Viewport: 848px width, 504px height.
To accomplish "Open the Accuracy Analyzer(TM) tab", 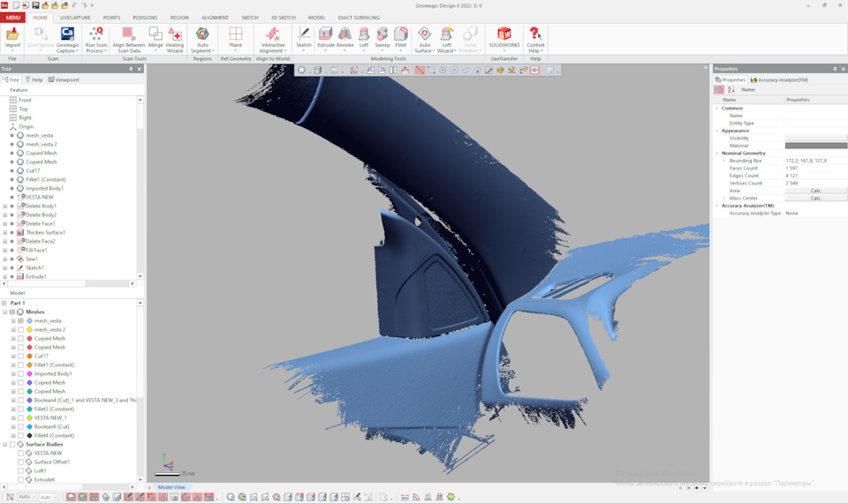I will click(x=781, y=79).
